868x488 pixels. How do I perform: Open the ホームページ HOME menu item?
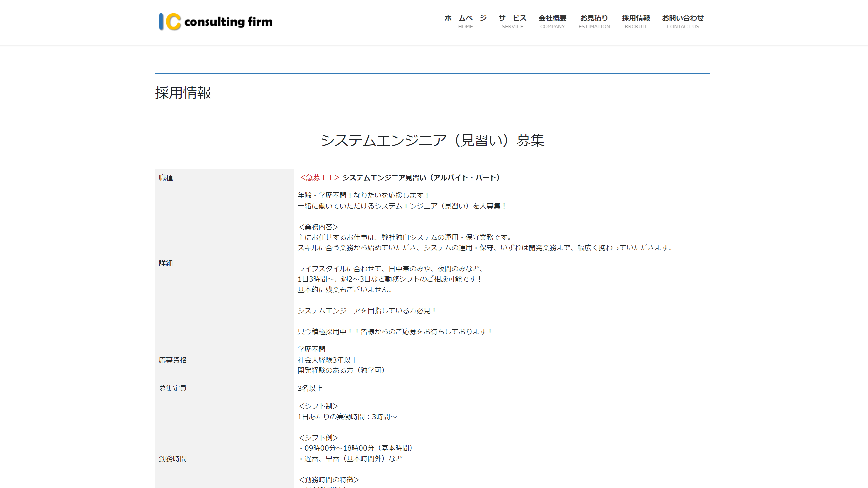465,22
